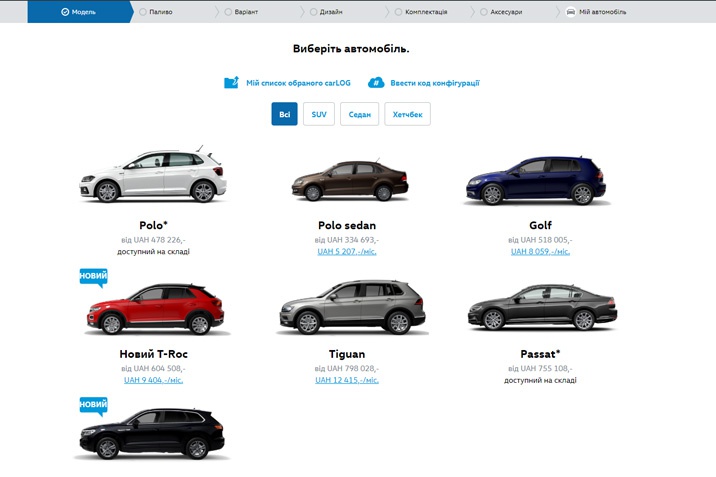Open T-Roc UAH 9 404 monthly link
Image resolution: width=716 pixels, height=477 pixels.
tap(153, 380)
